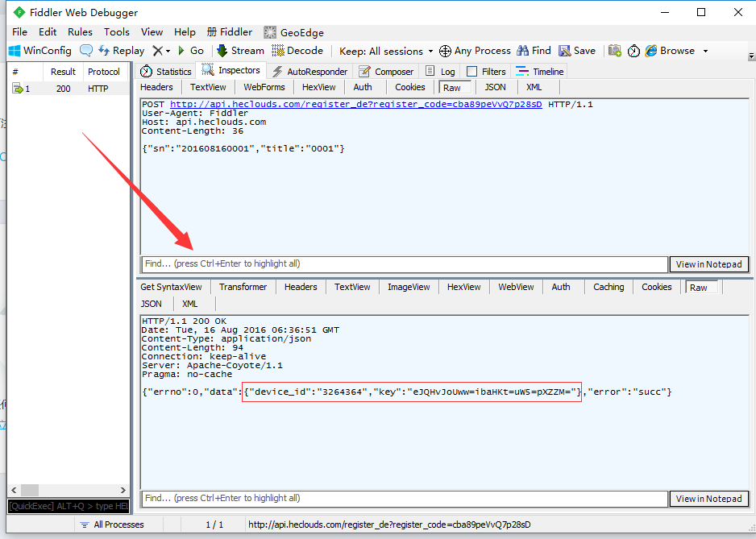Image resolution: width=756 pixels, height=539 pixels.
Task: Open the register_de request URL link
Action: (x=355, y=104)
